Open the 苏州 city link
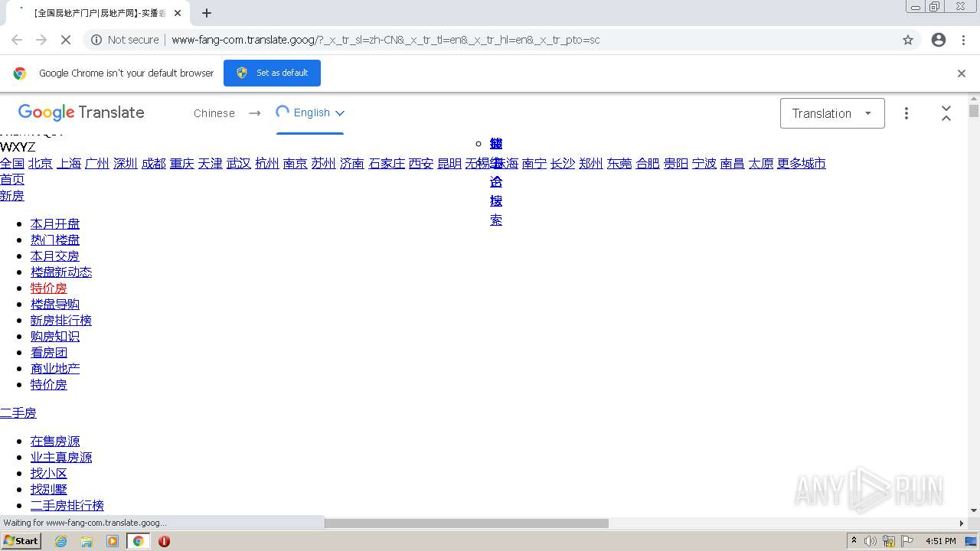 324,163
